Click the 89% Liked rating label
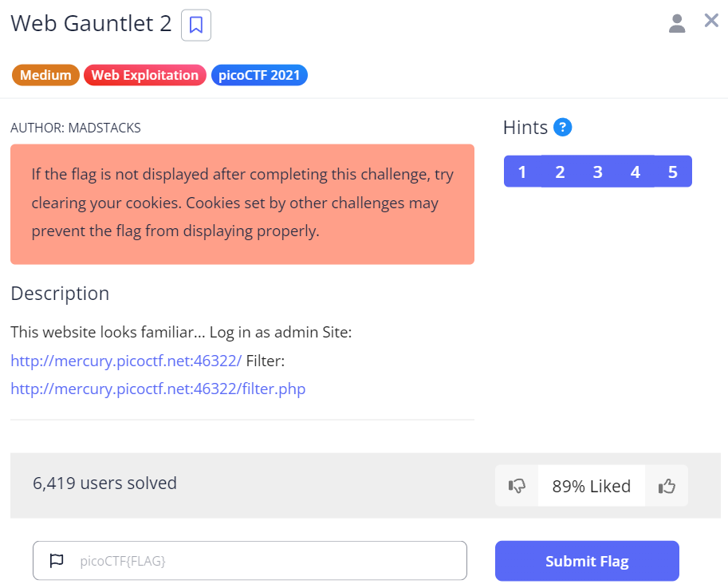728x588 pixels. coord(591,486)
